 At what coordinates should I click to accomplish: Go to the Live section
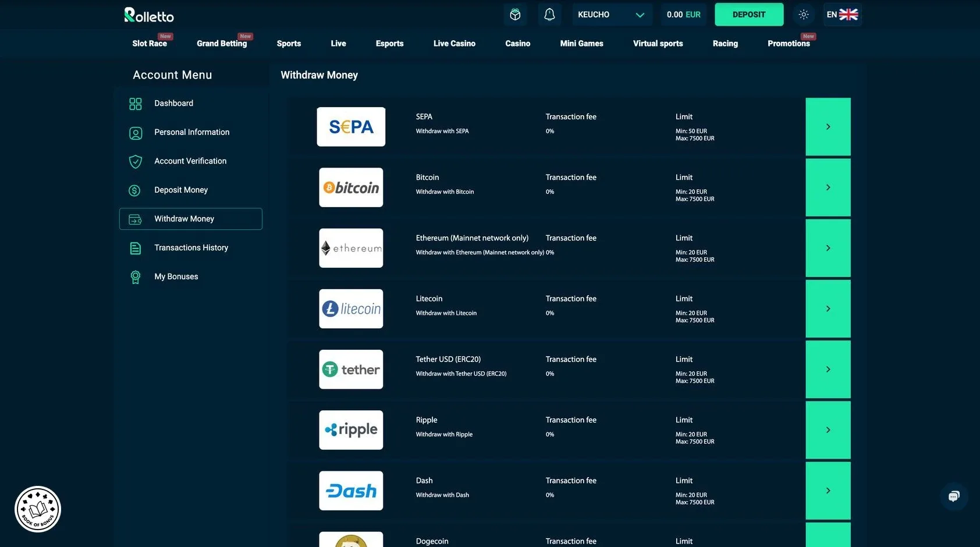[338, 43]
